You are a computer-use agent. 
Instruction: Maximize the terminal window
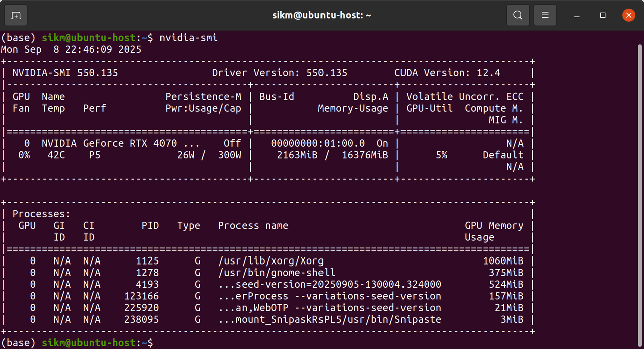pos(603,15)
